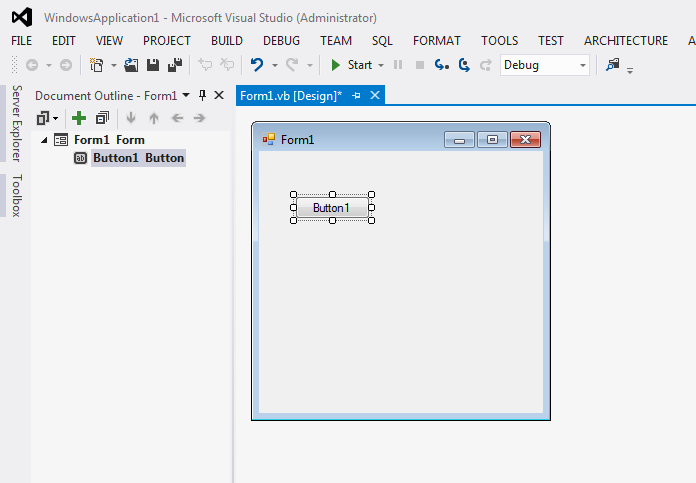Open the DEBUG menu
This screenshot has width=696, height=483.
(281, 41)
